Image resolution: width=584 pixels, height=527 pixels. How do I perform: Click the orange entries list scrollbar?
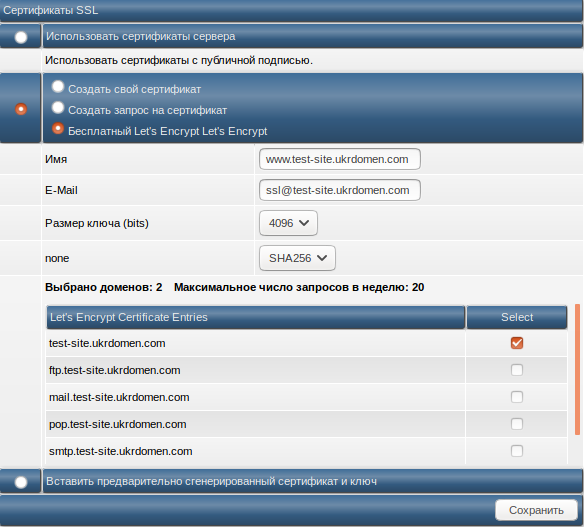pos(577,369)
